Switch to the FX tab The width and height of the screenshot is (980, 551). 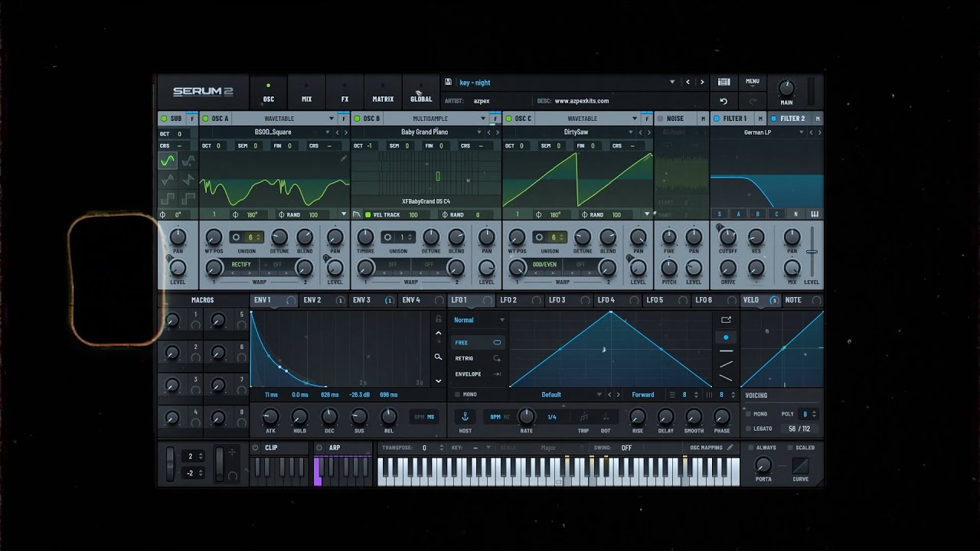tap(345, 92)
